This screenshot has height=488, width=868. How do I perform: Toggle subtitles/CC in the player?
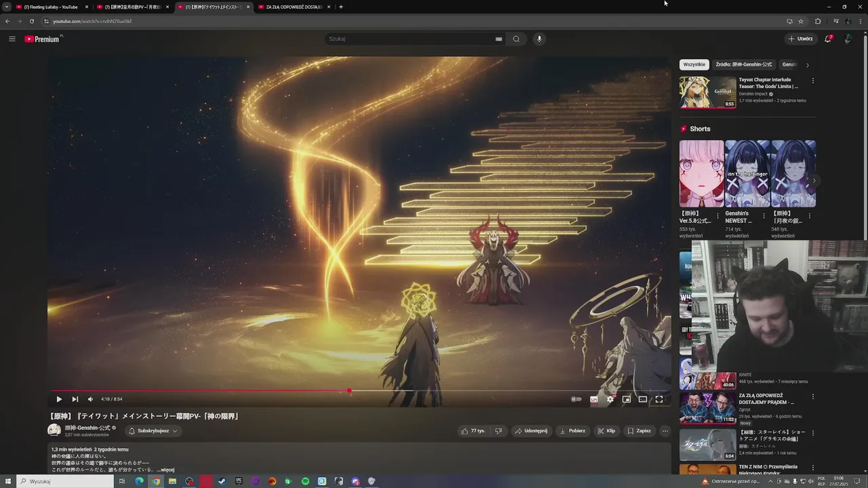(x=594, y=399)
